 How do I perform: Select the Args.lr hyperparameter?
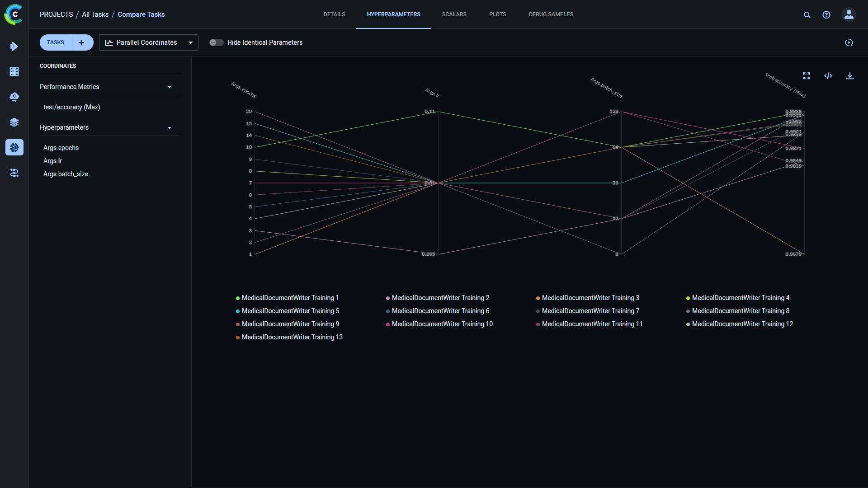[52, 161]
